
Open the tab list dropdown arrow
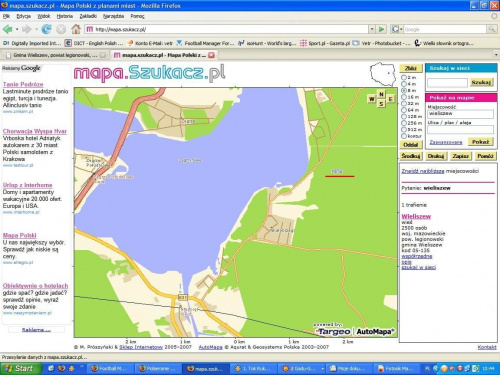point(496,55)
